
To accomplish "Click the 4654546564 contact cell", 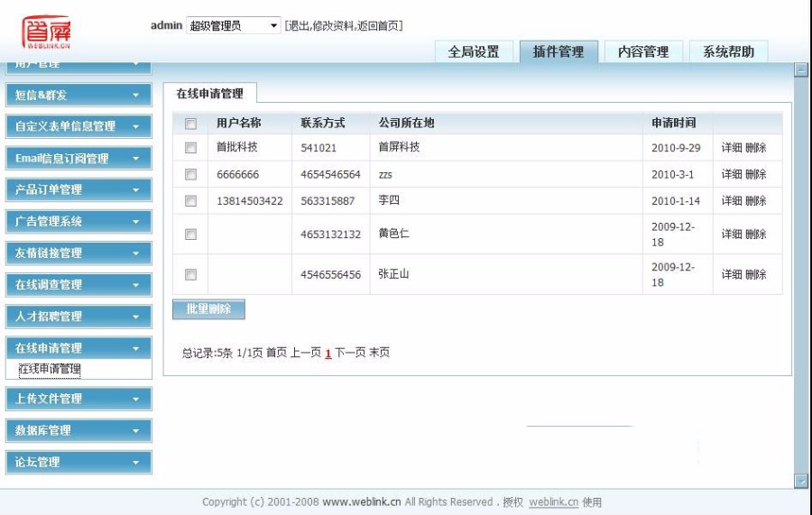I will 330,174.
